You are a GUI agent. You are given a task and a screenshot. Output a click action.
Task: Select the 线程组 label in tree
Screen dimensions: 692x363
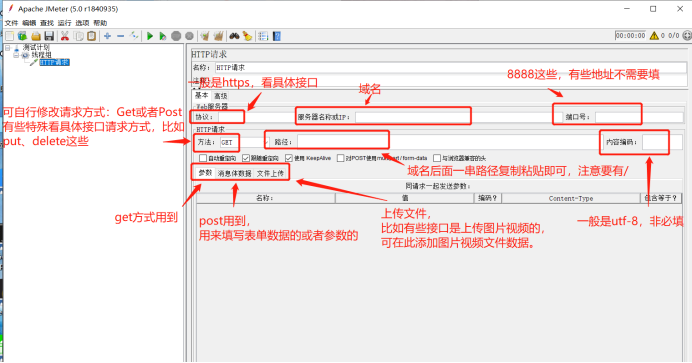click(41, 55)
